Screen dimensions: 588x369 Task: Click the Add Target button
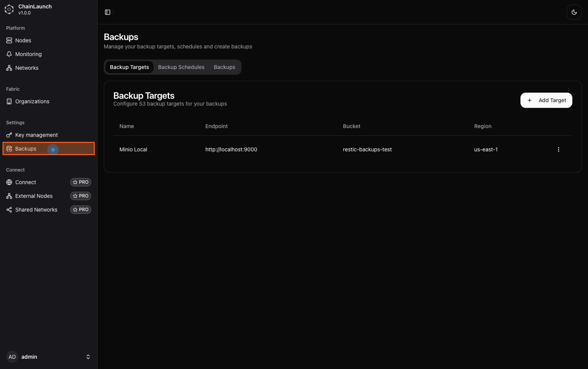click(x=546, y=100)
